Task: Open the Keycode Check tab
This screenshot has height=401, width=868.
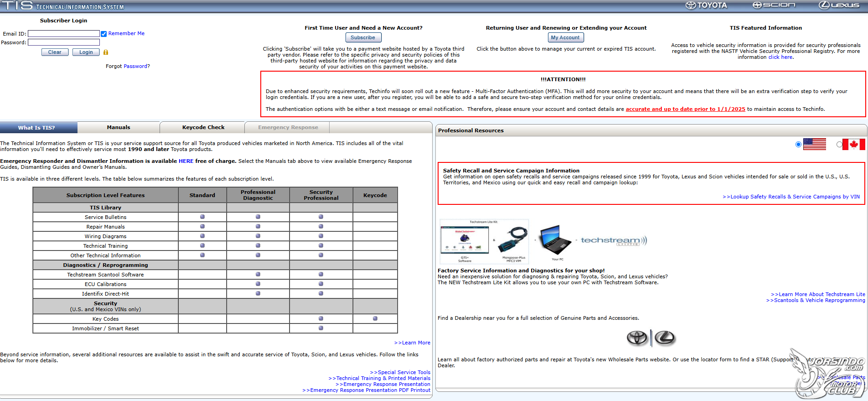Action: point(203,128)
